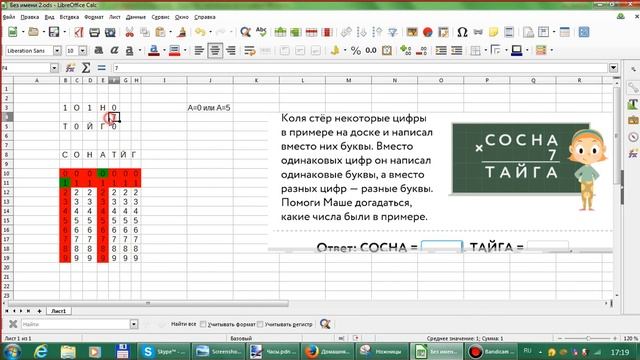640x360 pixels.
Task: Save the document with floppy icon
Action: [53, 32]
